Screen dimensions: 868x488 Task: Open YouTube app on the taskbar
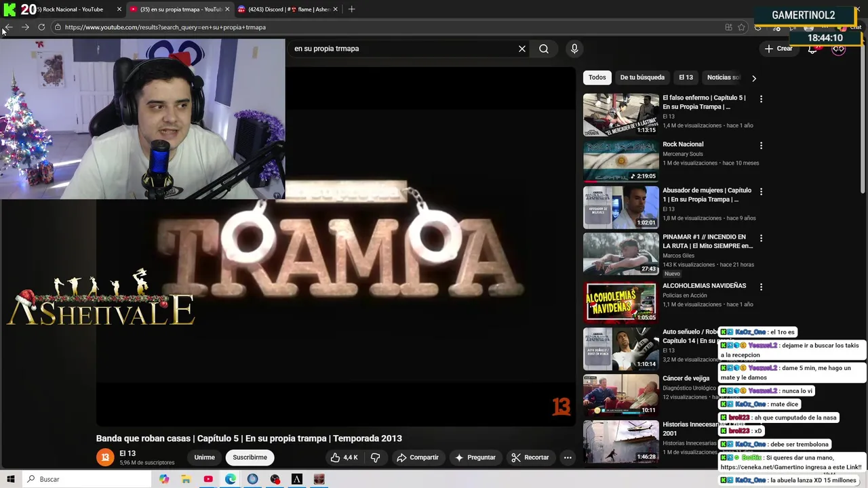click(208, 479)
